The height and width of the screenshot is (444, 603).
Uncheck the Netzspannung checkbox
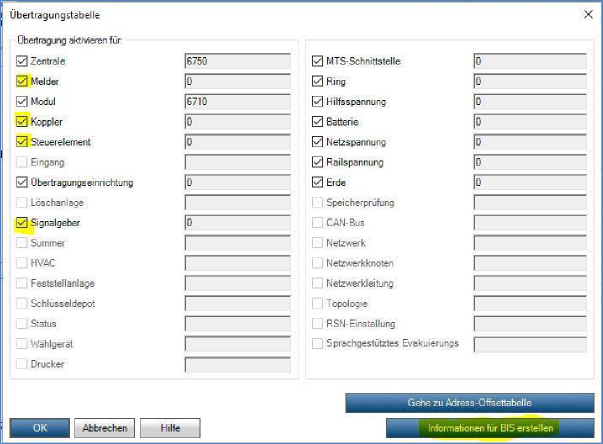(x=317, y=142)
